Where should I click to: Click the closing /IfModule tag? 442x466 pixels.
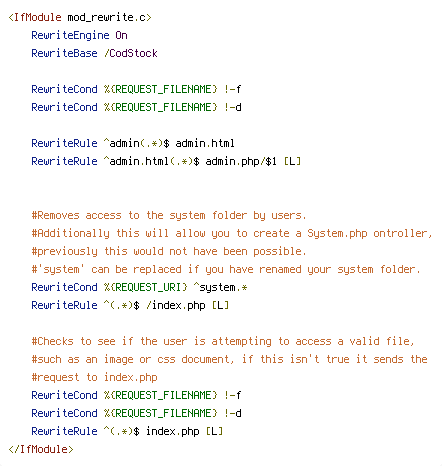point(41,449)
